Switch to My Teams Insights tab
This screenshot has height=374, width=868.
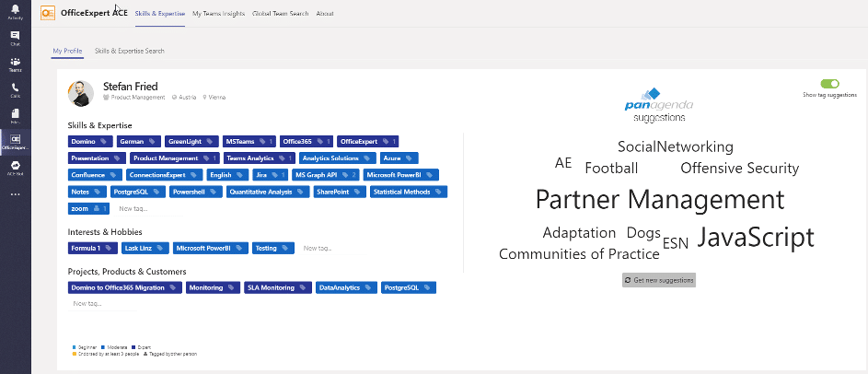pos(219,14)
